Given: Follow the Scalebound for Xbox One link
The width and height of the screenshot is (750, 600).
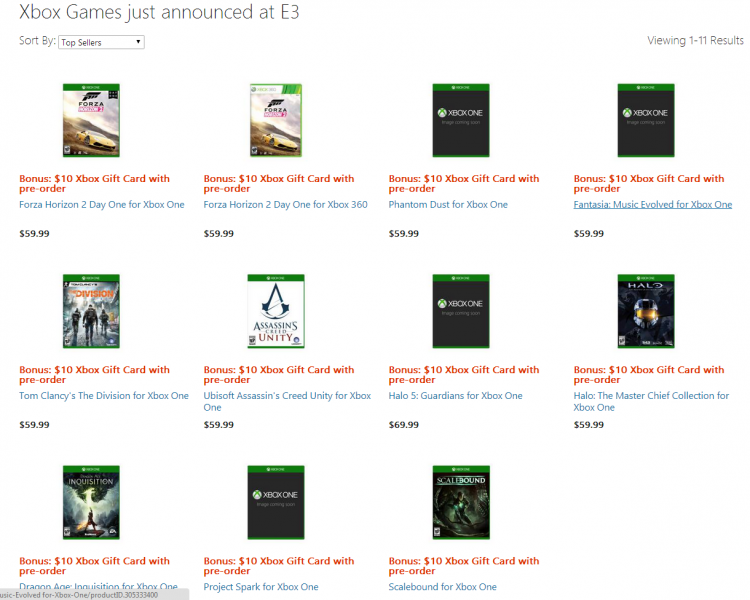Looking at the screenshot, I should [x=442, y=587].
